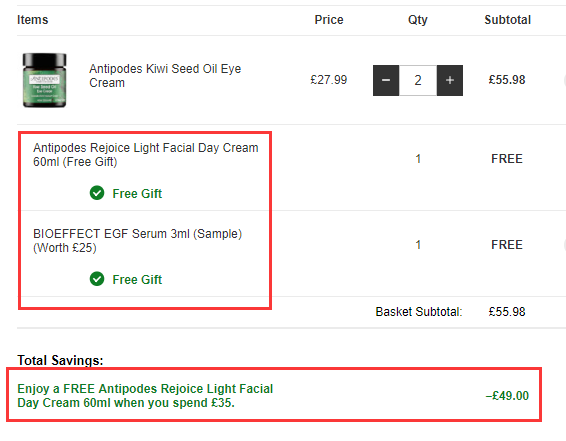This screenshot has height=441, width=566.
Task: Decrease eye cream quantity with minus button
Action: 386,80
